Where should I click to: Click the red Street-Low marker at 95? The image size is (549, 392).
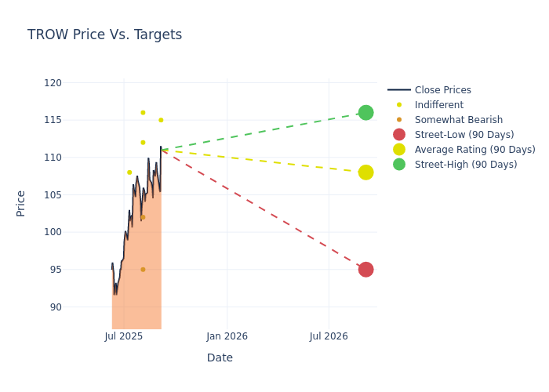click(x=365, y=270)
